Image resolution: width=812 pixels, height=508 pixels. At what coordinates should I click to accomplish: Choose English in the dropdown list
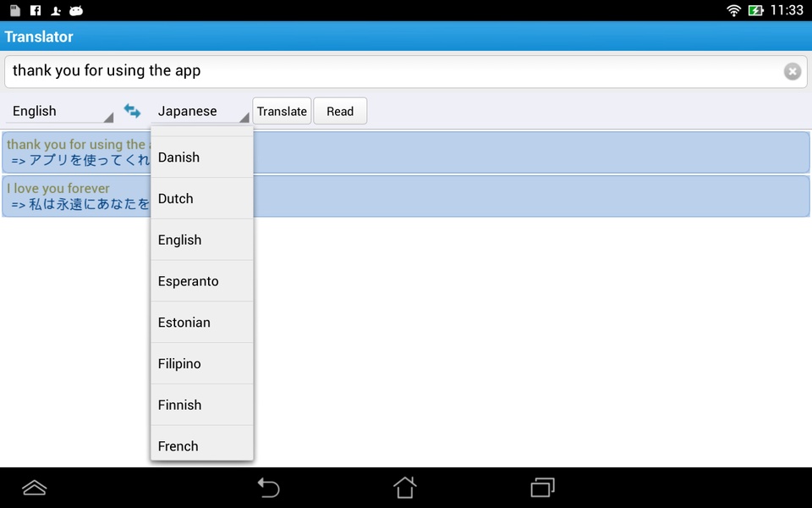coord(202,240)
